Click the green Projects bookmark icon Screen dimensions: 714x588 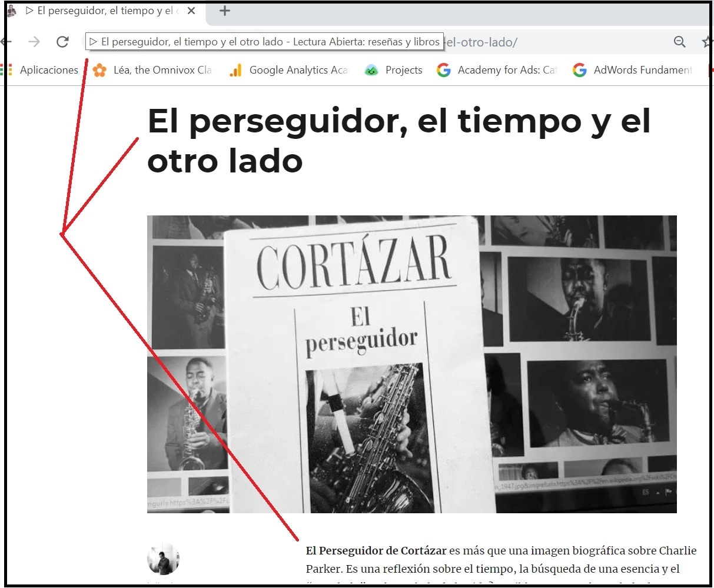pyautogui.click(x=371, y=71)
